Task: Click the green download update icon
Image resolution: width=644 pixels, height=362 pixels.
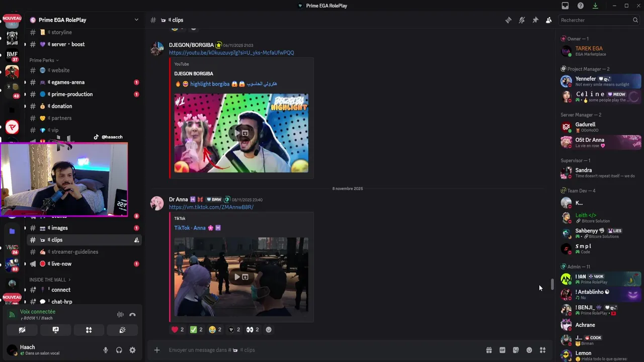Action: tap(595, 6)
